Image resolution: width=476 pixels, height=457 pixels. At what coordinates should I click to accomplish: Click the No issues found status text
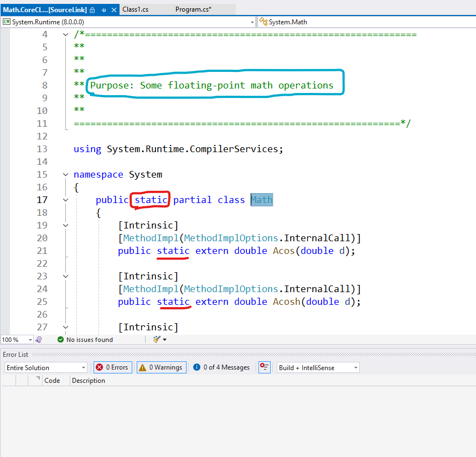(x=90, y=340)
